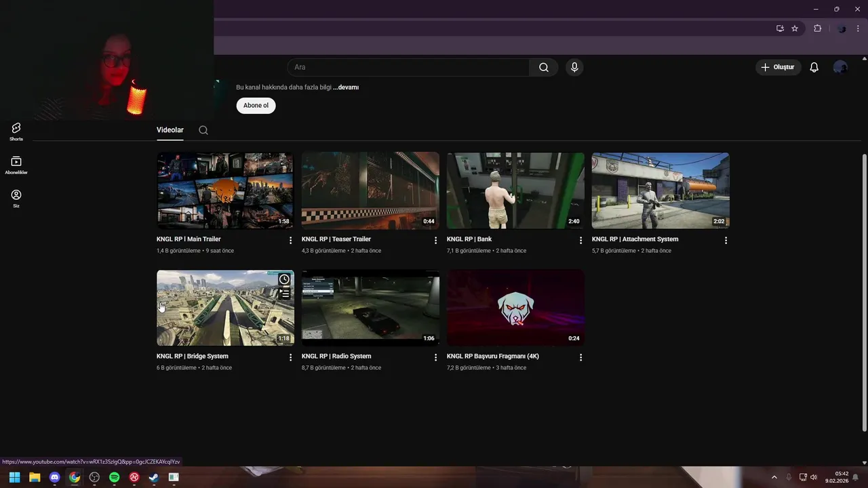Play the Bank video thumbnail
868x488 pixels.
(x=515, y=190)
